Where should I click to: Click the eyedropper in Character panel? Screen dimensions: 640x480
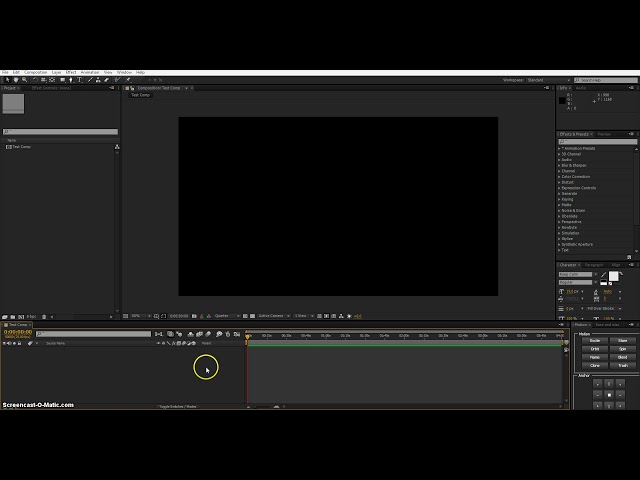[x=604, y=274]
